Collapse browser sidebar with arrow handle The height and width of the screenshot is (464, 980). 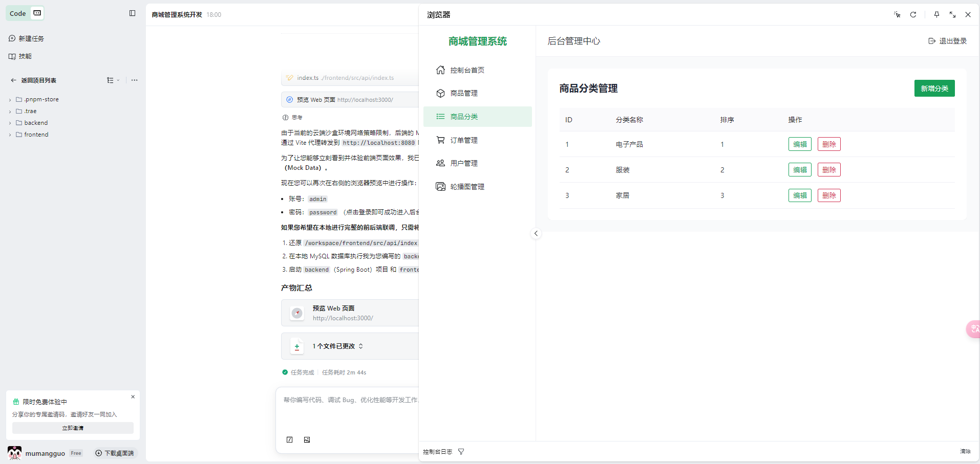coord(536,234)
